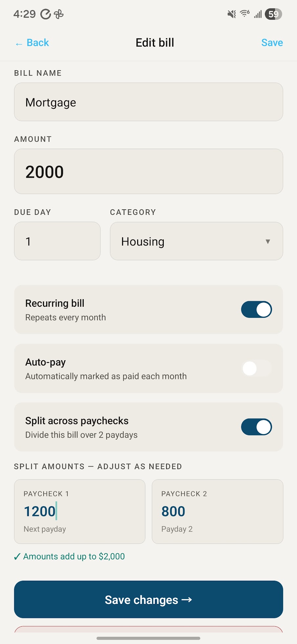Tap the circular sync status icon
Image resolution: width=297 pixels, height=644 pixels.
tap(46, 14)
